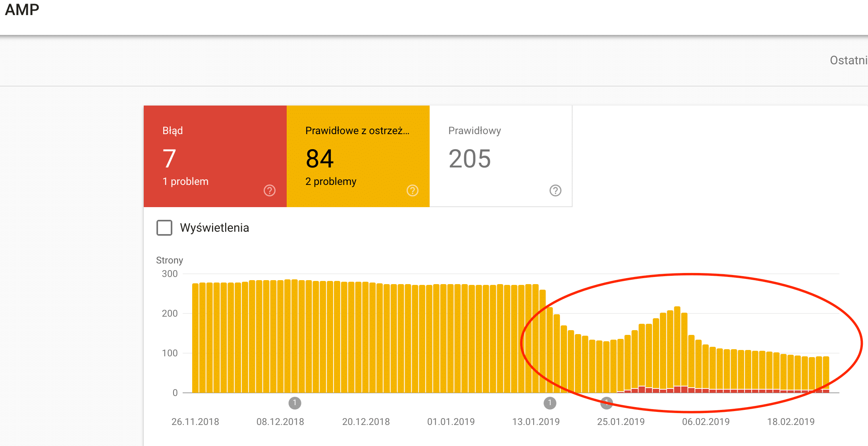Click the 205 valid pages count
Viewport: 868px width, 446px height.
click(470, 159)
